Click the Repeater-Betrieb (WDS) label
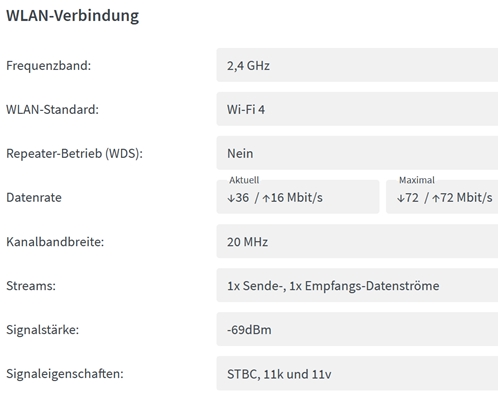 click(74, 154)
